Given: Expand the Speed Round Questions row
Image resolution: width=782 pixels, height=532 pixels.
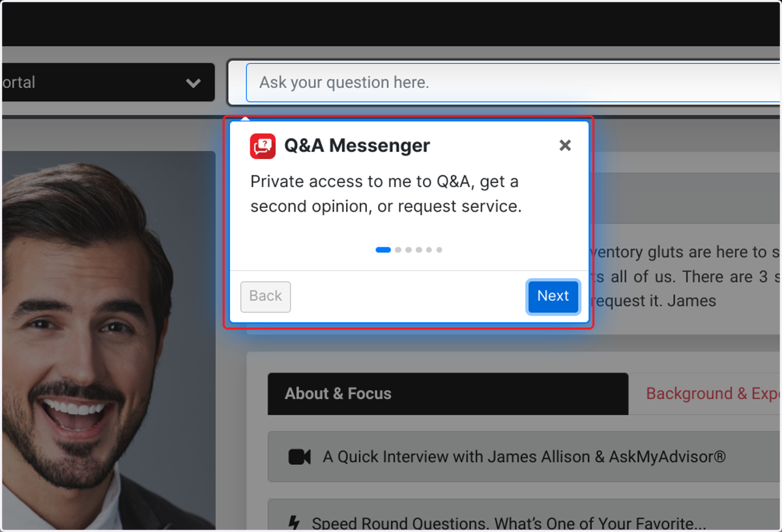Looking at the screenshot, I should 525,516.
